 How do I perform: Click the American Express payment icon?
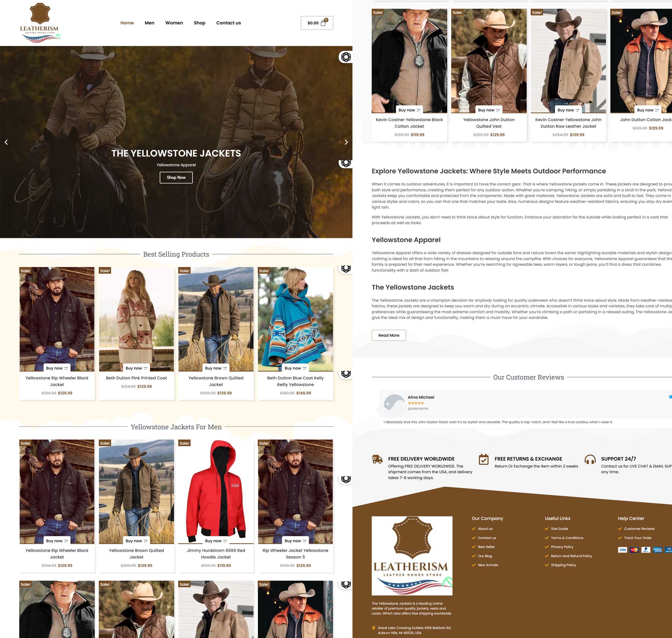pos(658,550)
